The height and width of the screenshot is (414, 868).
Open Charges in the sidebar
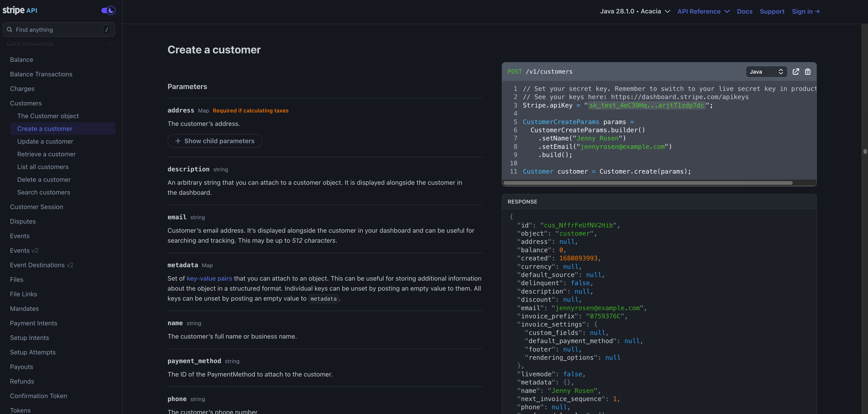point(22,89)
